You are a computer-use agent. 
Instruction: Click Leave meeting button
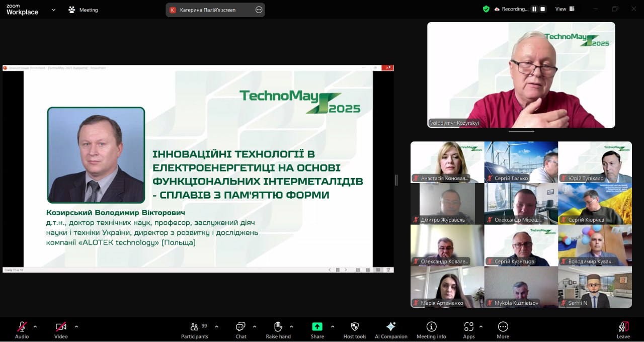tap(623, 329)
